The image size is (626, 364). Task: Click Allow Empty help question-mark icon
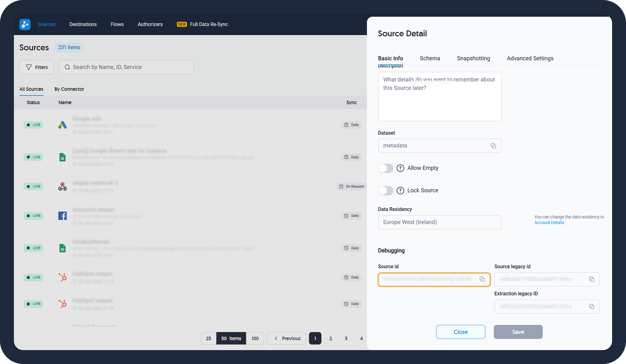pyautogui.click(x=400, y=168)
